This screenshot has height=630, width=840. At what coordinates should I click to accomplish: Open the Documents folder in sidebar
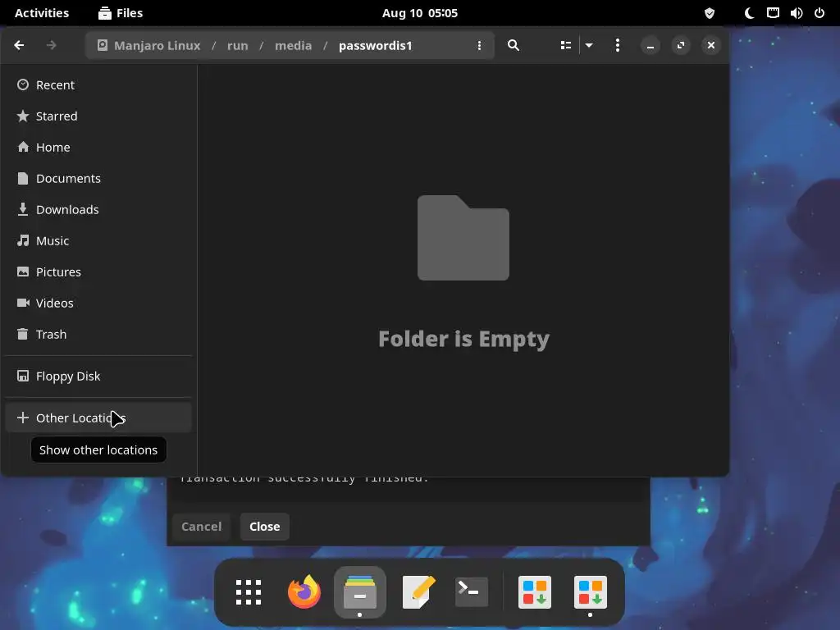tap(98, 178)
